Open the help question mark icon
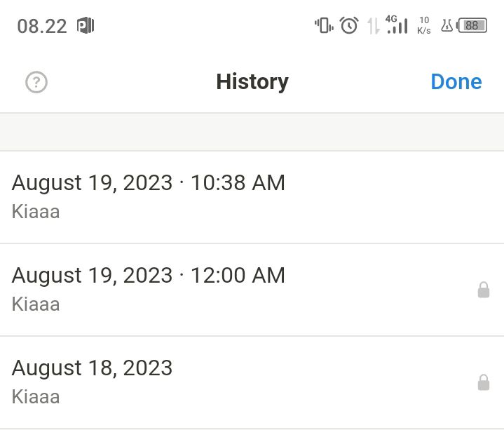This screenshot has height=430, width=504. (36, 82)
